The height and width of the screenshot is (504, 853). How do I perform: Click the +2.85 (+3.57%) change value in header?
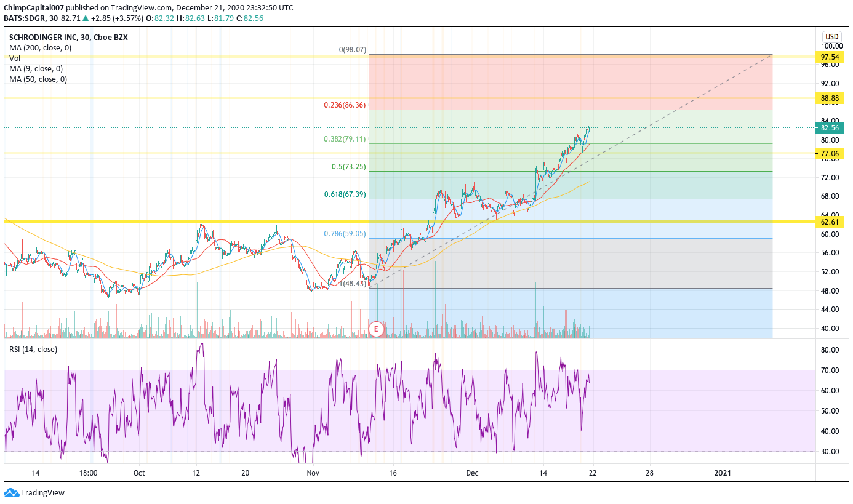click(117, 18)
